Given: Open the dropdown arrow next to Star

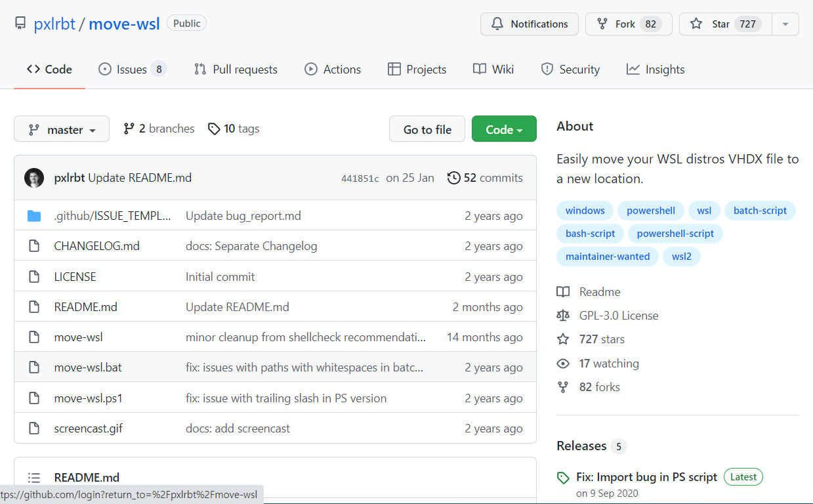Looking at the screenshot, I should tap(785, 24).
